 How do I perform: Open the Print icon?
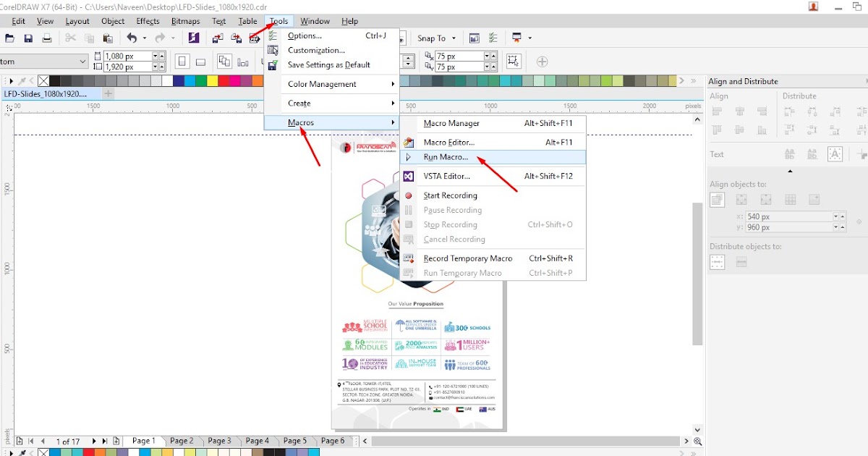(46, 38)
